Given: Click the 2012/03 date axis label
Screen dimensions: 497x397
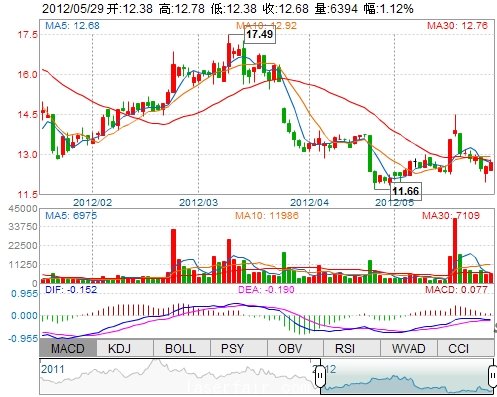Looking at the screenshot, I should 199,202.
